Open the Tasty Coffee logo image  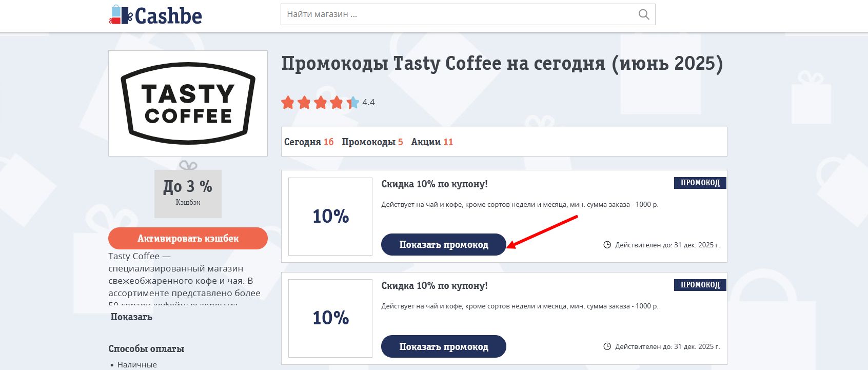coord(188,103)
